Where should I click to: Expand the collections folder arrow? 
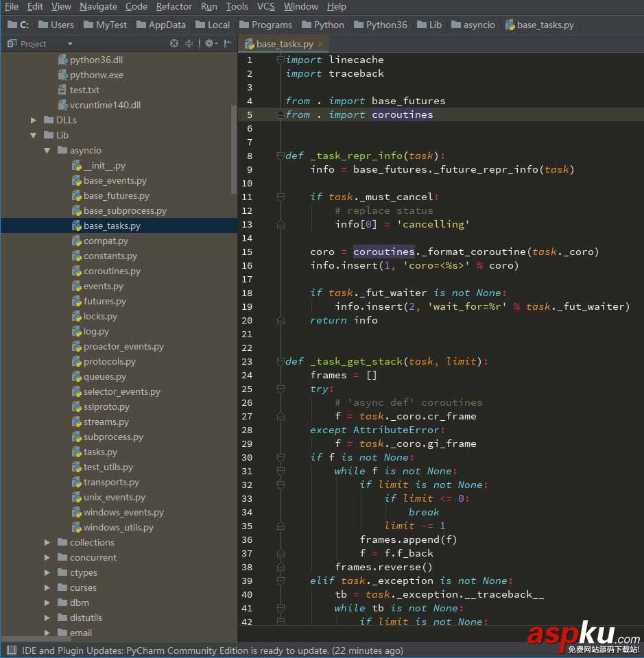(x=47, y=542)
